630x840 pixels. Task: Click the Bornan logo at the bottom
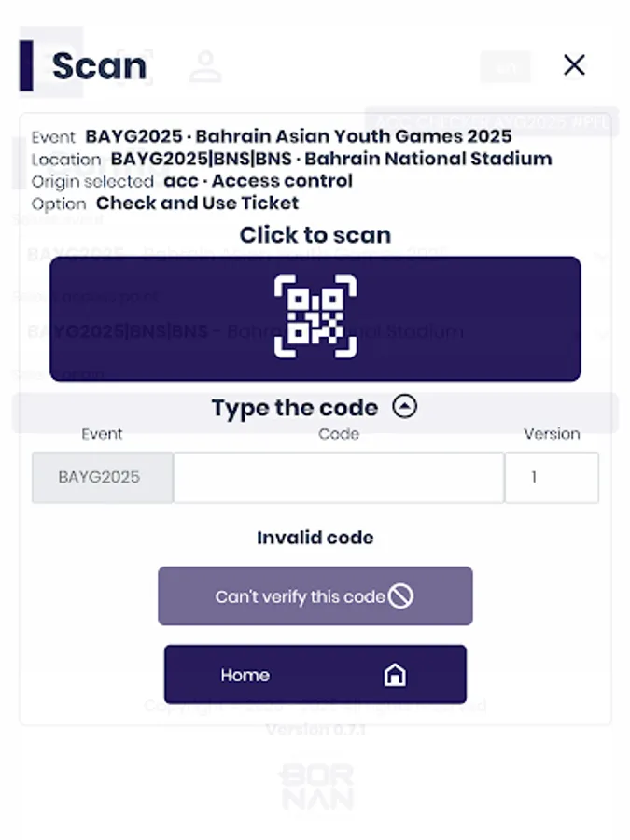(x=316, y=787)
